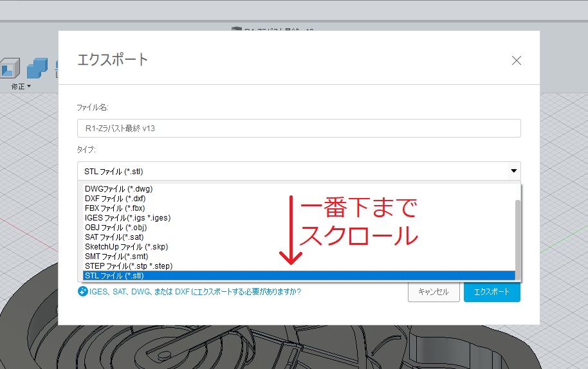Screen dimensions: 588x369
Task: Click the キャンセル button
Action: tap(434, 292)
